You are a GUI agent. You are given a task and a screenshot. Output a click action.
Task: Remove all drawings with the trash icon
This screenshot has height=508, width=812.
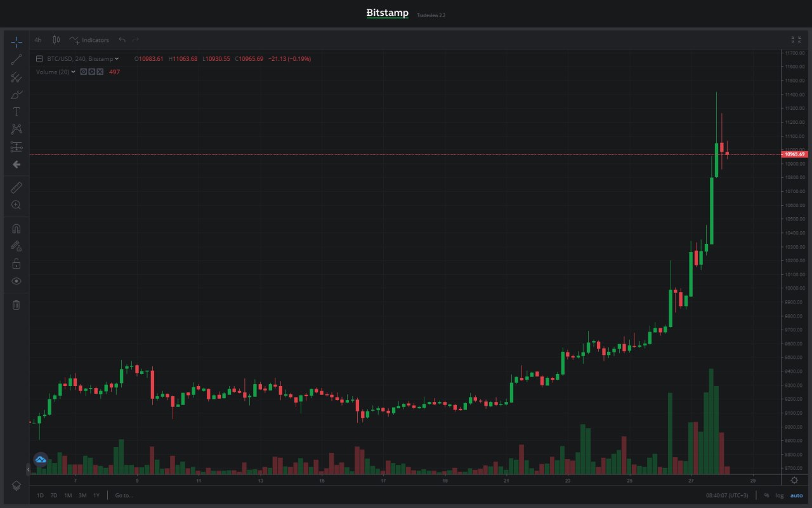click(16, 305)
